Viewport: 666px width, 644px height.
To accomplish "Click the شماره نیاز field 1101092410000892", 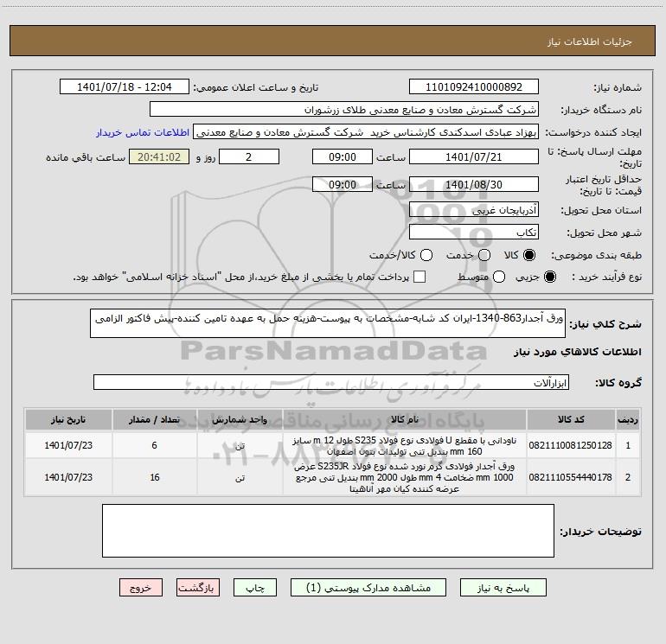I will tap(474, 87).
